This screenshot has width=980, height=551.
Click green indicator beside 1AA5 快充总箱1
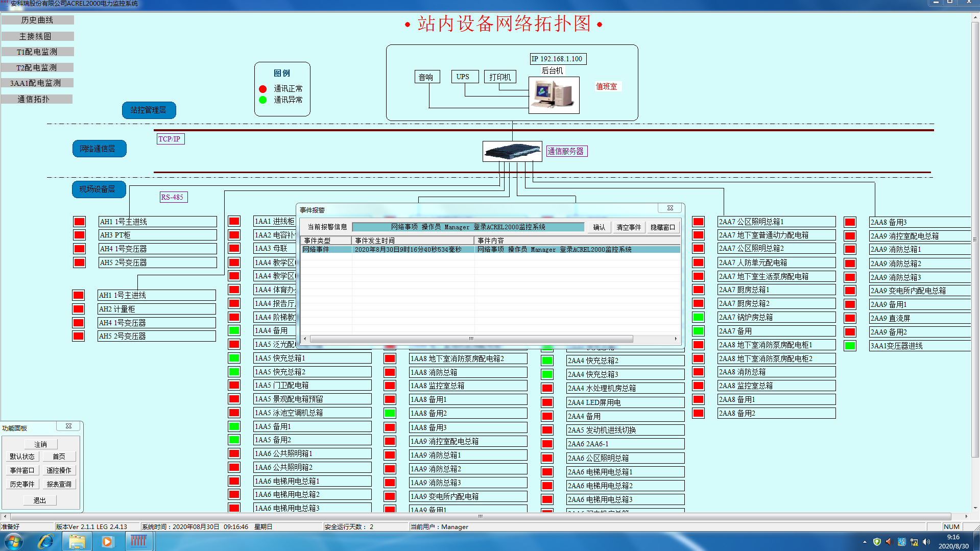click(x=234, y=358)
